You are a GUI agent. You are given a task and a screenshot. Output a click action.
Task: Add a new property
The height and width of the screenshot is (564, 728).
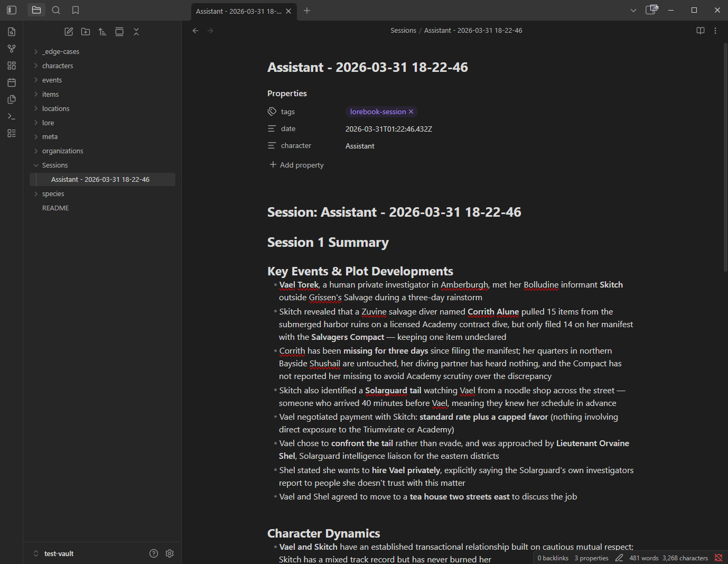pos(296,165)
